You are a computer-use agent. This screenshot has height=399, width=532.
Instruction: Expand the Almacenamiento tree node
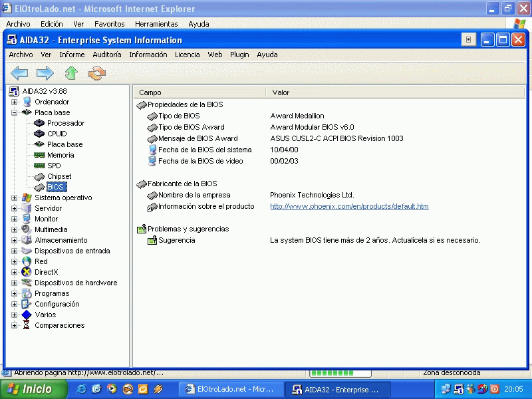pyautogui.click(x=14, y=240)
